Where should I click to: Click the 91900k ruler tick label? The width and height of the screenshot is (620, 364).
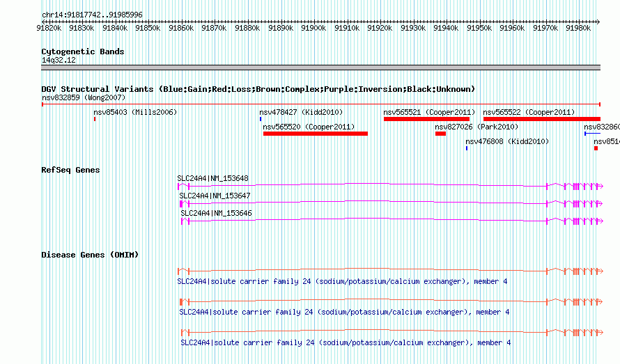click(x=313, y=28)
